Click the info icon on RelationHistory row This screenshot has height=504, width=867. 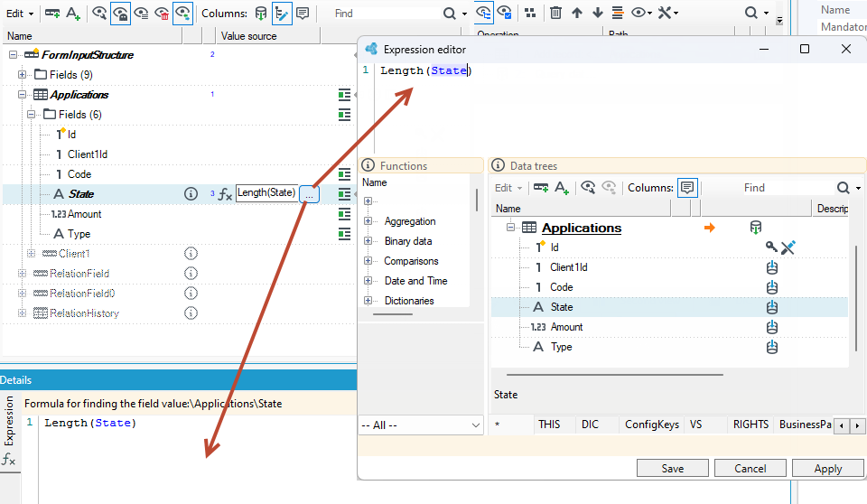(x=191, y=313)
